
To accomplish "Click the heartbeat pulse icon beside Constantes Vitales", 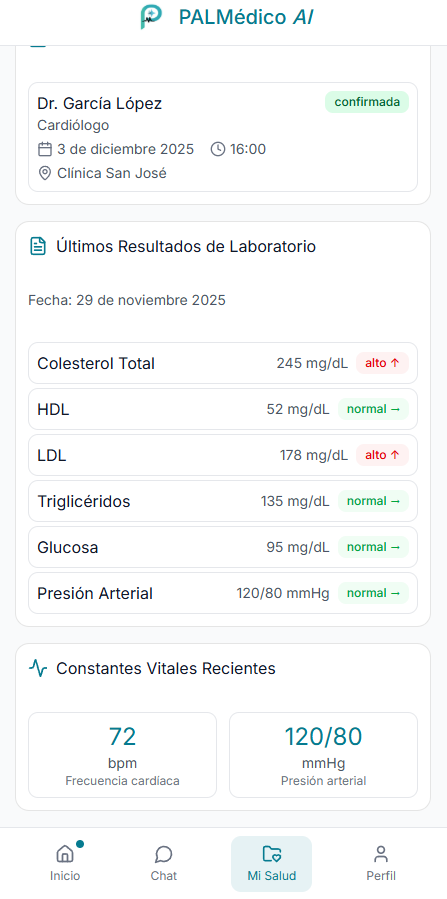I will pyautogui.click(x=38, y=669).
